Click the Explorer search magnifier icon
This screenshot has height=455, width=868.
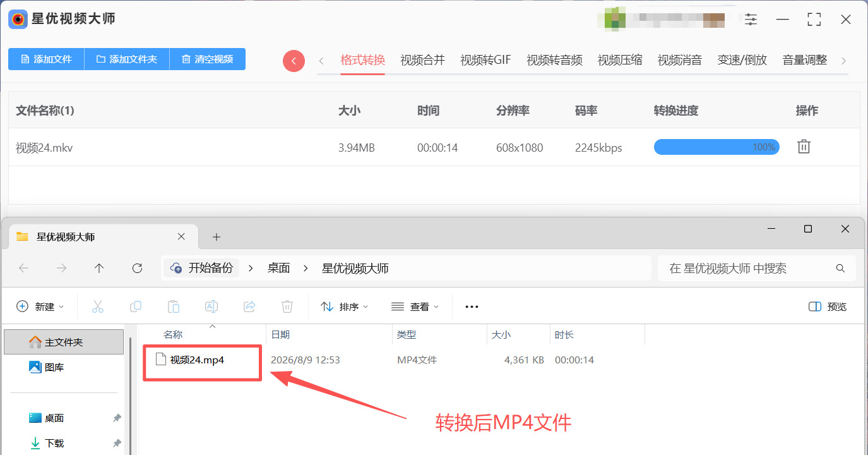(840, 269)
